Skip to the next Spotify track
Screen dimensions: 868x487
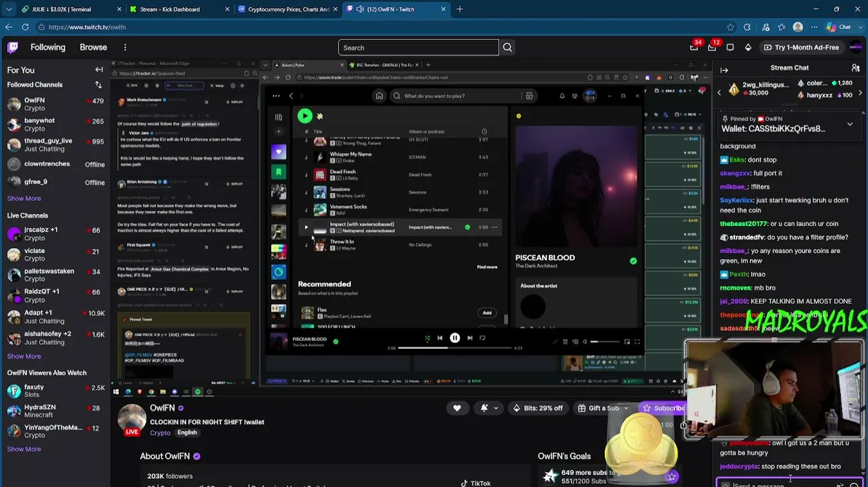tap(470, 338)
